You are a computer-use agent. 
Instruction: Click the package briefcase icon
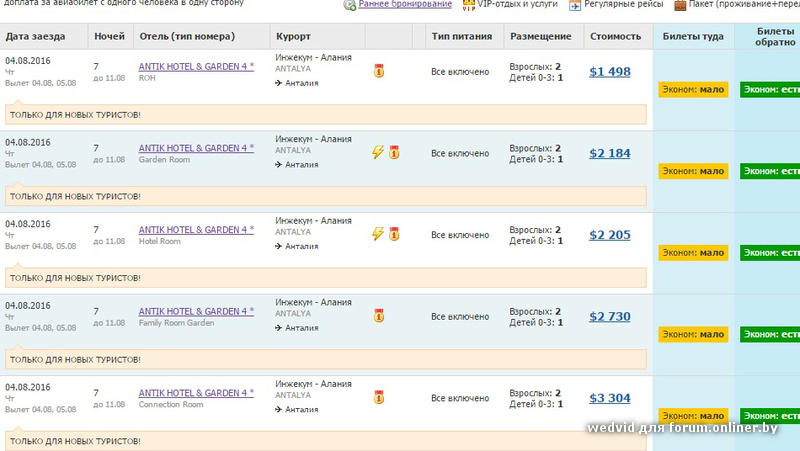tap(680, 5)
